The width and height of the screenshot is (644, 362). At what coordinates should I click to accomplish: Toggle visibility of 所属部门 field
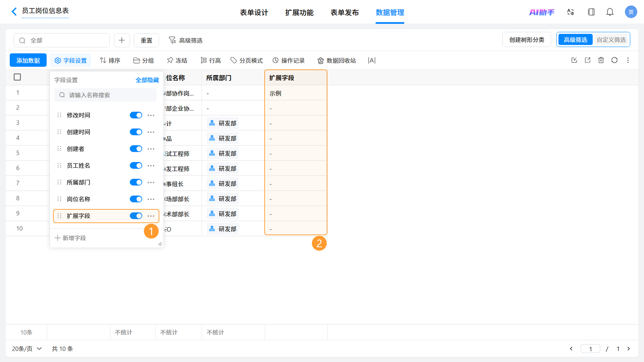tap(136, 182)
